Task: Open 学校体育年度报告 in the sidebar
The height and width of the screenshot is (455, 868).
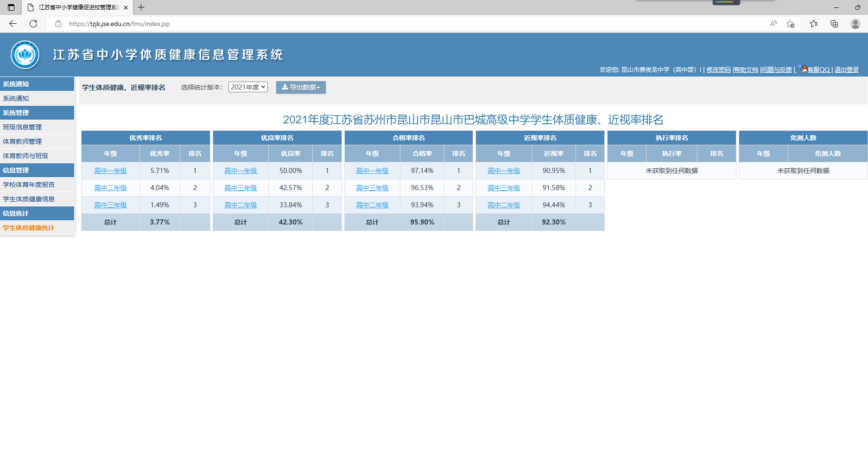Action: (37, 185)
